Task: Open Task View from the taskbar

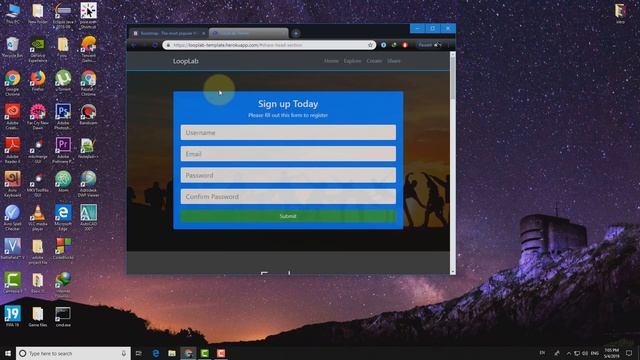Action: (x=139, y=353)
